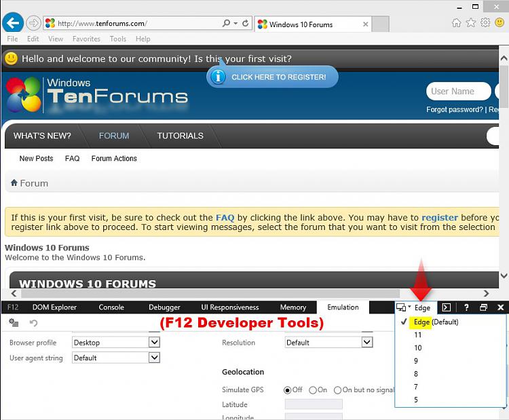The image size is (509, 420).
Task: Select the Emulation tab
Action: pyautogui.click(x=343, y=307)
